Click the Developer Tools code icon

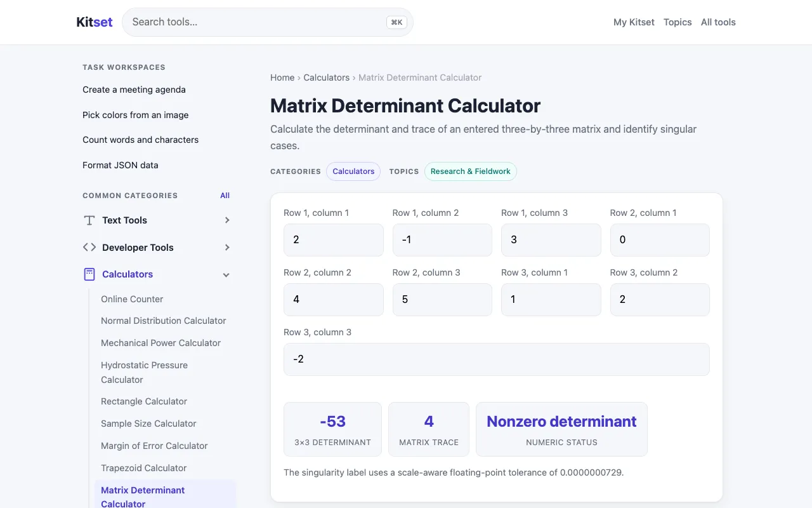click(x=89, y=247)
